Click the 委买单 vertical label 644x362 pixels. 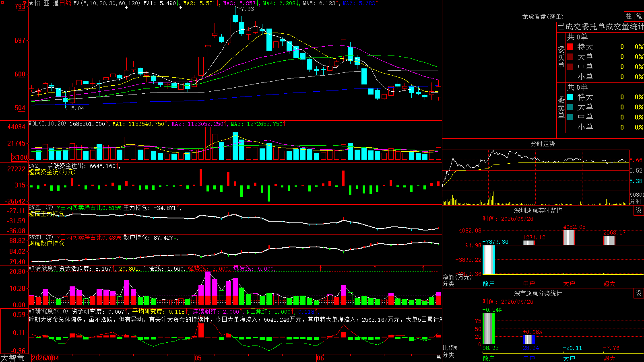tap(561, 57)
